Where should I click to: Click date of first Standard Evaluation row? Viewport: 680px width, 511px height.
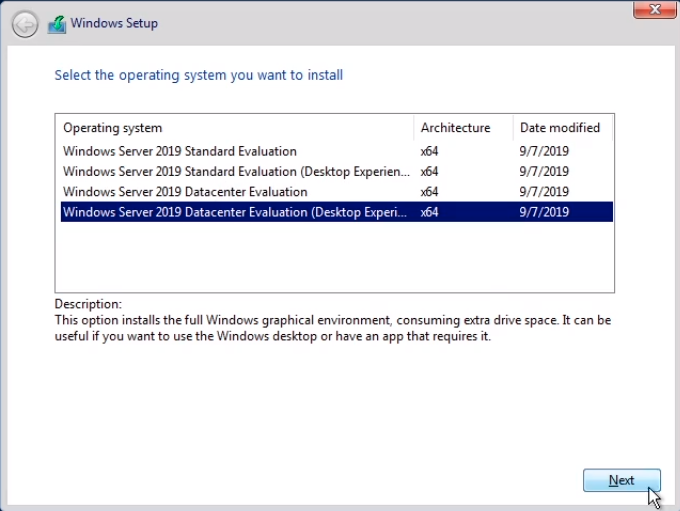pyautogui.click(x=544, y=151)
